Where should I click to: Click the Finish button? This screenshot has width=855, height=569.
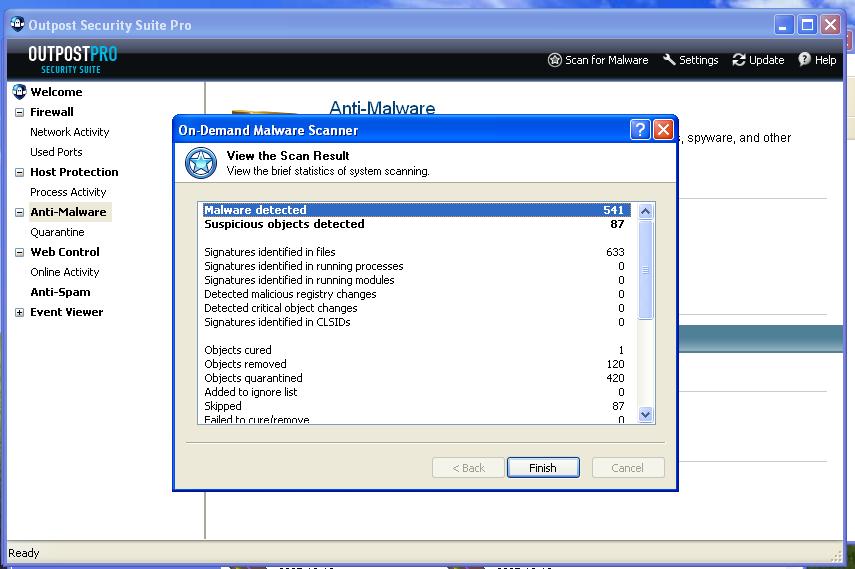(x=543, y=468)
